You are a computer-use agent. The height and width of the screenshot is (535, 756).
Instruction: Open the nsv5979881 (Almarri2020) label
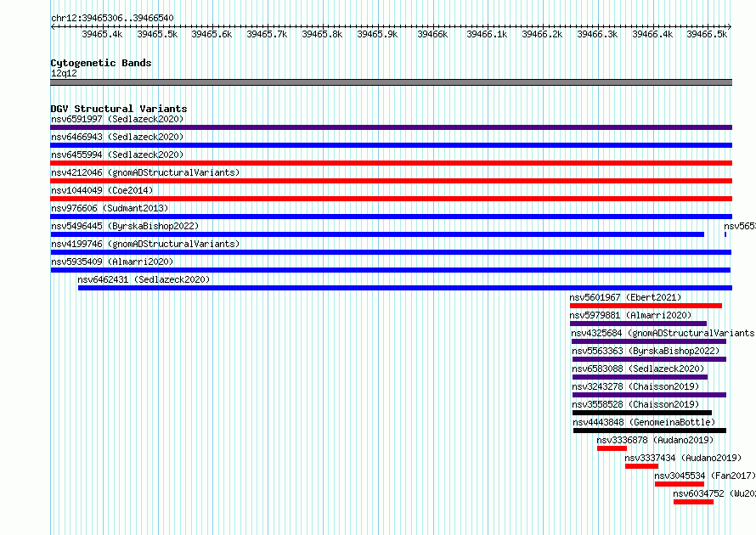[x=630, y=315]
